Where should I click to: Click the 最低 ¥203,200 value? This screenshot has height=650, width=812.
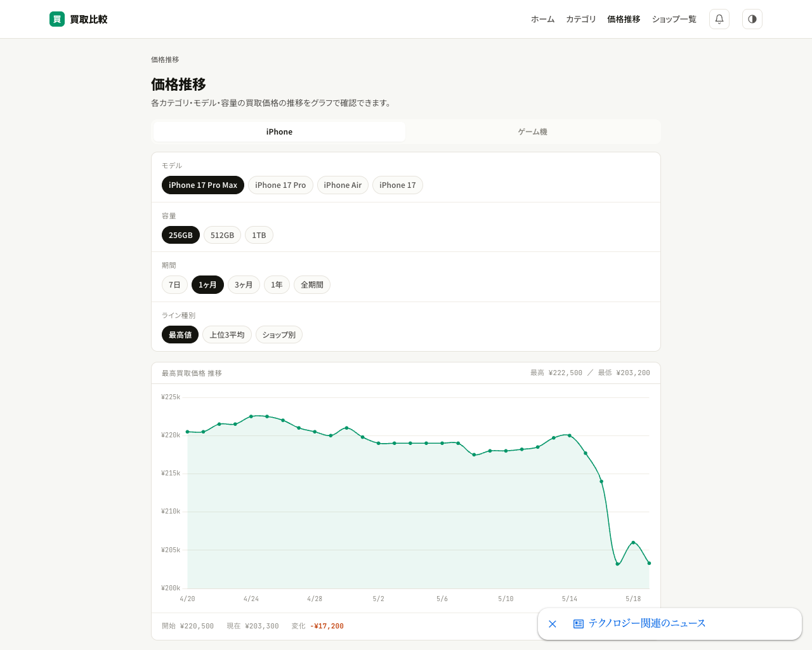click(624, 373)
